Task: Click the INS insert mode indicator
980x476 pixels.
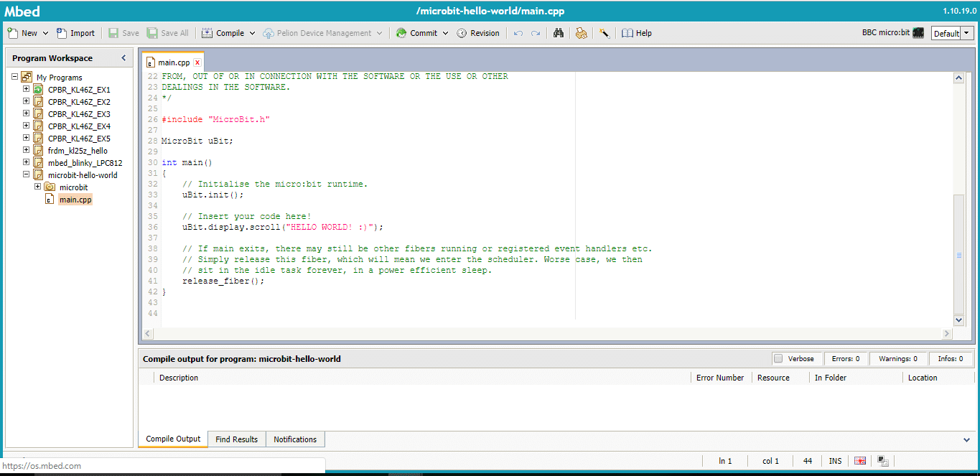Action: 835,461
